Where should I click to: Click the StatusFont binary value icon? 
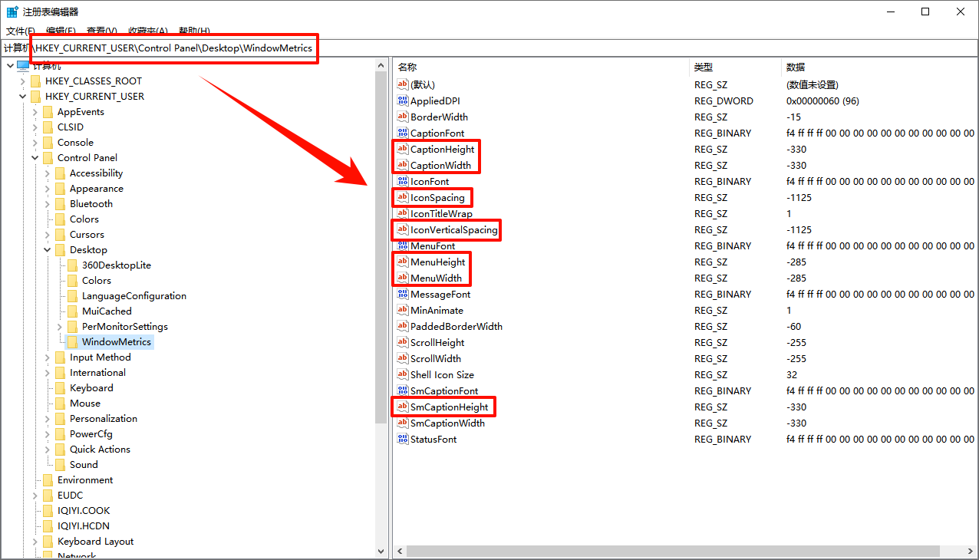click(x=403, y=440)
